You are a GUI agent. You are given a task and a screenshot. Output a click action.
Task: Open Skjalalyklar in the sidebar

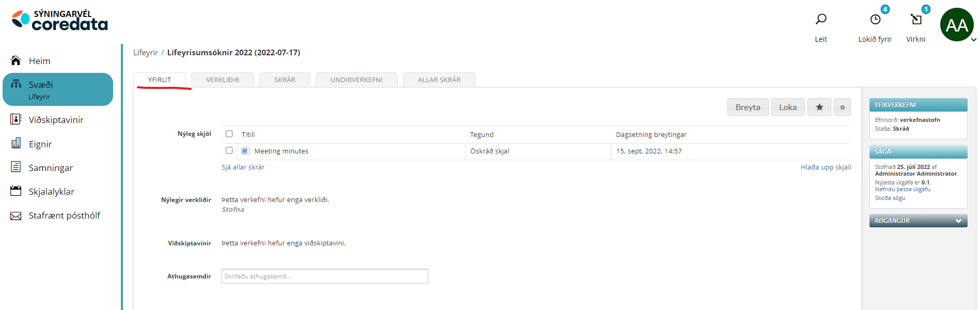pos(51,192)
